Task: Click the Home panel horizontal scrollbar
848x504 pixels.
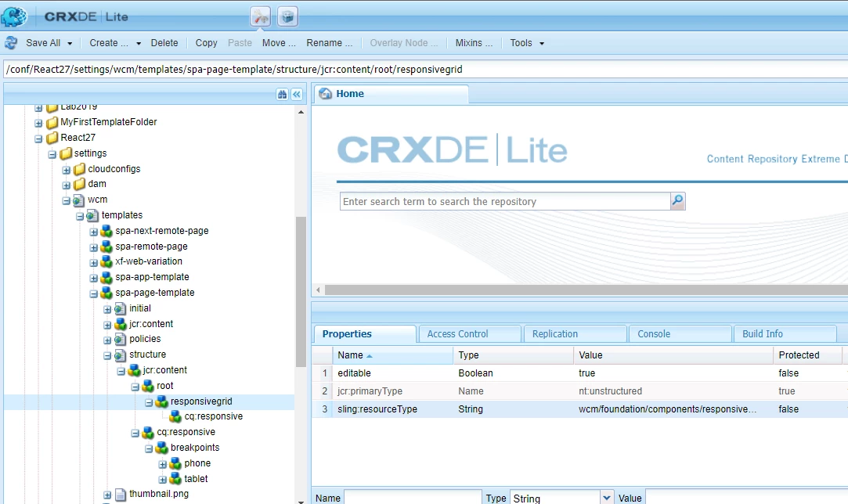Action: pyautogui.click(x=586, y=290)
